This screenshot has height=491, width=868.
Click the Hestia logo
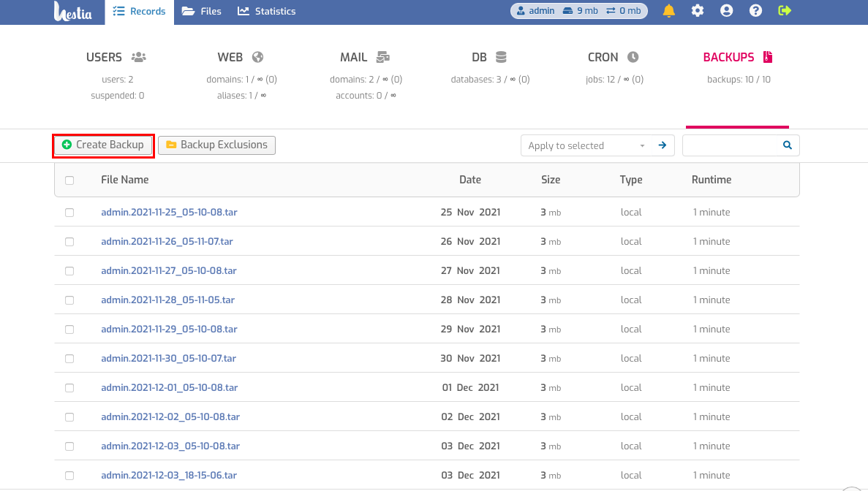(x=72, y=11)
